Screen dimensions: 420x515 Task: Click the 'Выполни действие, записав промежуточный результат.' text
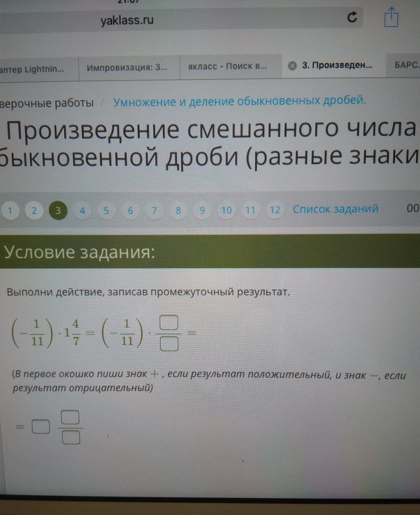click(148, 292)
